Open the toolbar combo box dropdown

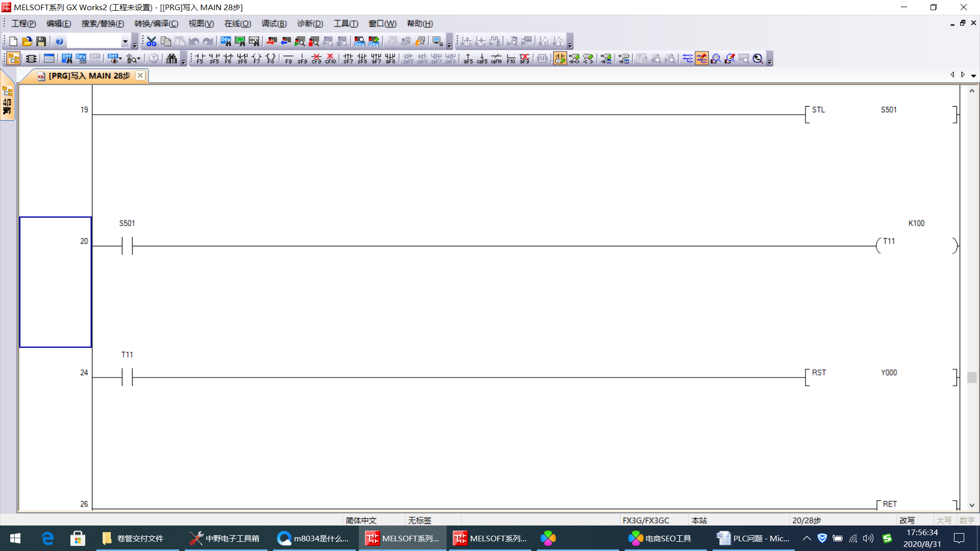125,41
